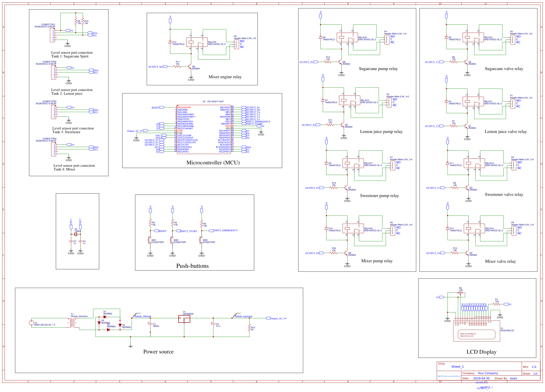Click the Sheet_1 title in the title block
545x392 pixels.
click(457, 367)
